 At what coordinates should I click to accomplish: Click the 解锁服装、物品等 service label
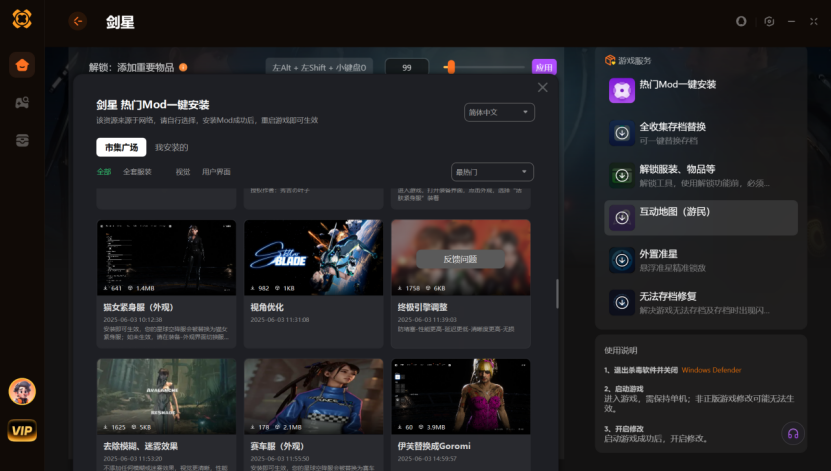[x=677, y=169]
